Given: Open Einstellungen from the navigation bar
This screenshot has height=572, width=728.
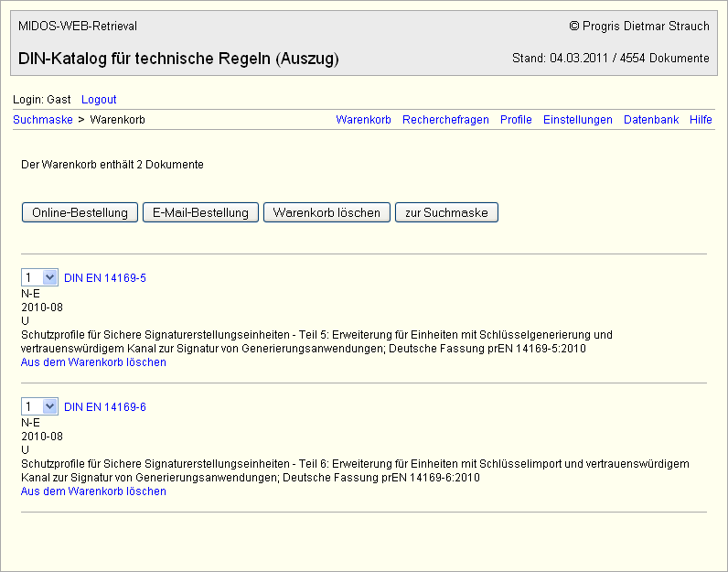Looking at the screenshot, I should pyautogui.click(x=577, y=120).
